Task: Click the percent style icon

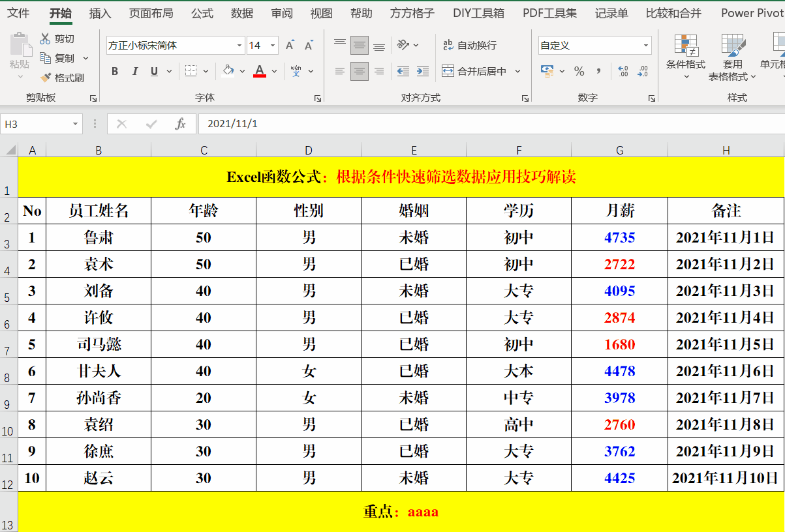Action: click(x=579, y=71)
